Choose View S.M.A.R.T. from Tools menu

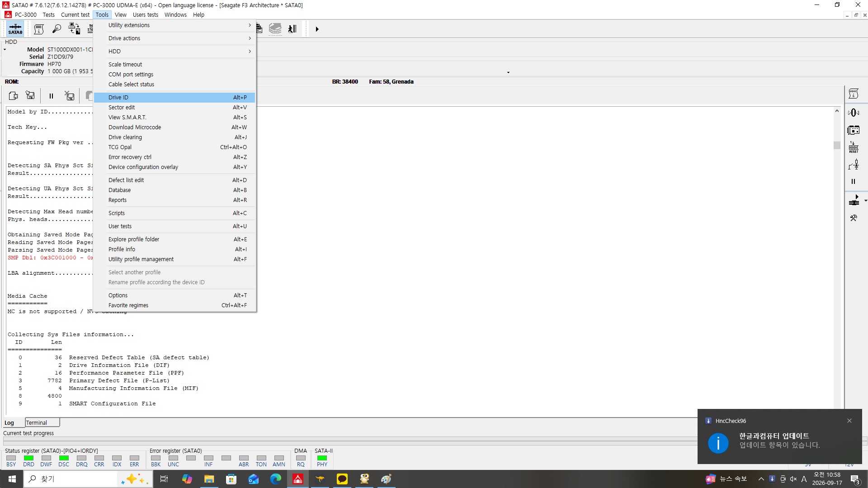[x=175, y=117]
